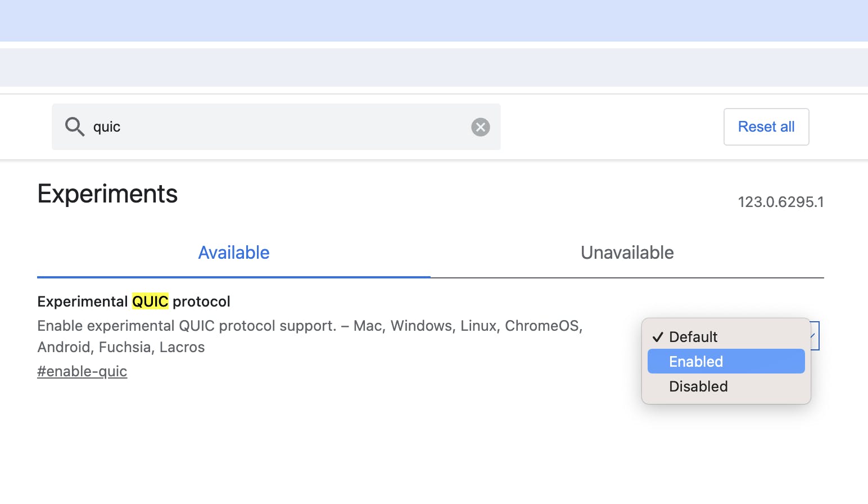Click the Experiments page heading
868x504 pixels.
107,194
